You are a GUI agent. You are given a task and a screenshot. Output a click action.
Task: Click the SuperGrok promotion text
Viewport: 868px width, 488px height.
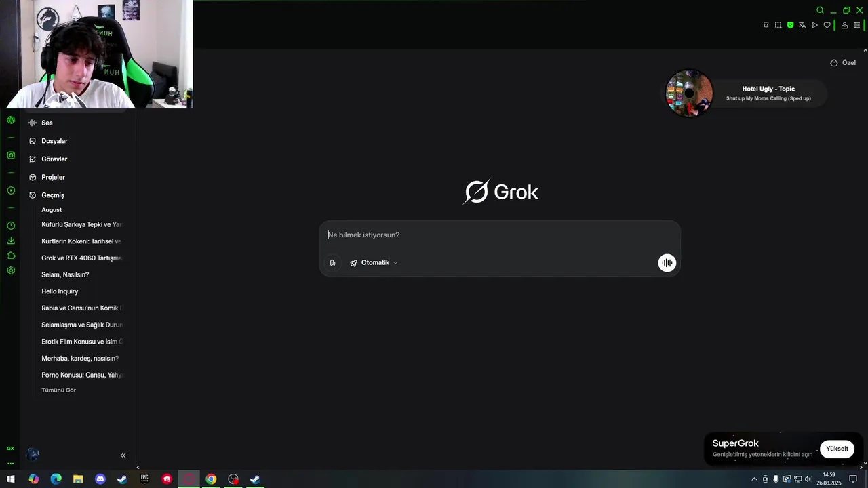pos(735,443)
